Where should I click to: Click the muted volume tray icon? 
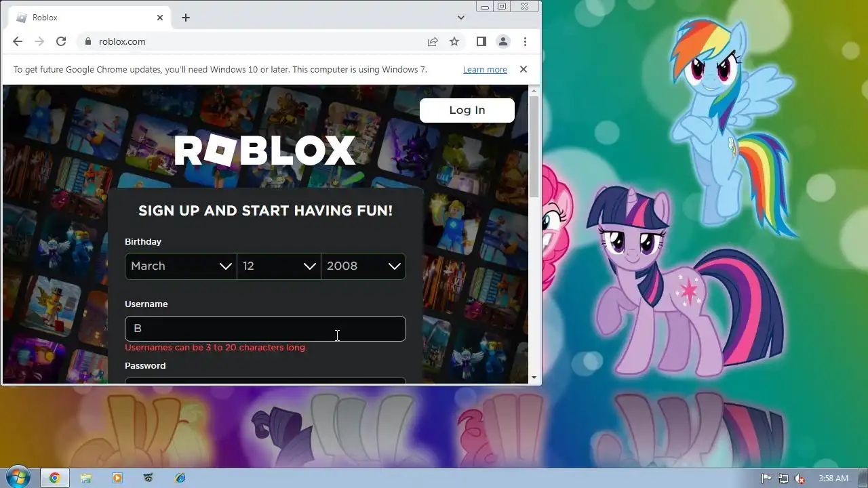800,479
